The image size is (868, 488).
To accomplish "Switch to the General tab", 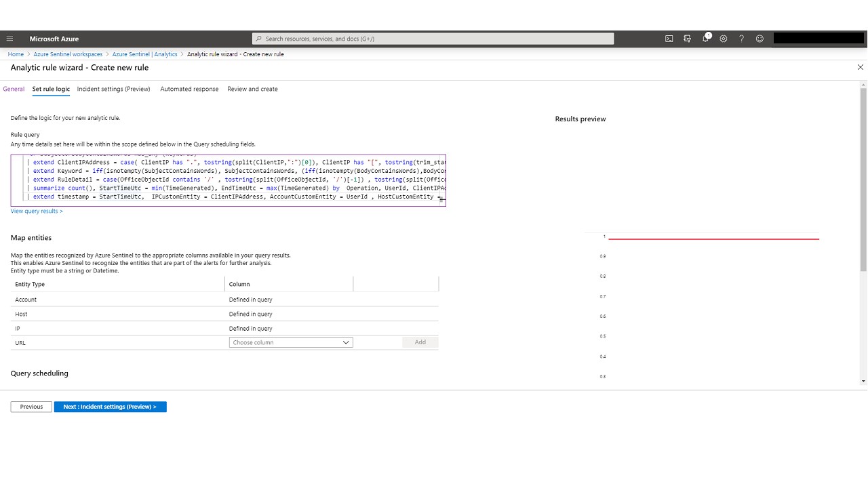I will (x=14, y=89).
